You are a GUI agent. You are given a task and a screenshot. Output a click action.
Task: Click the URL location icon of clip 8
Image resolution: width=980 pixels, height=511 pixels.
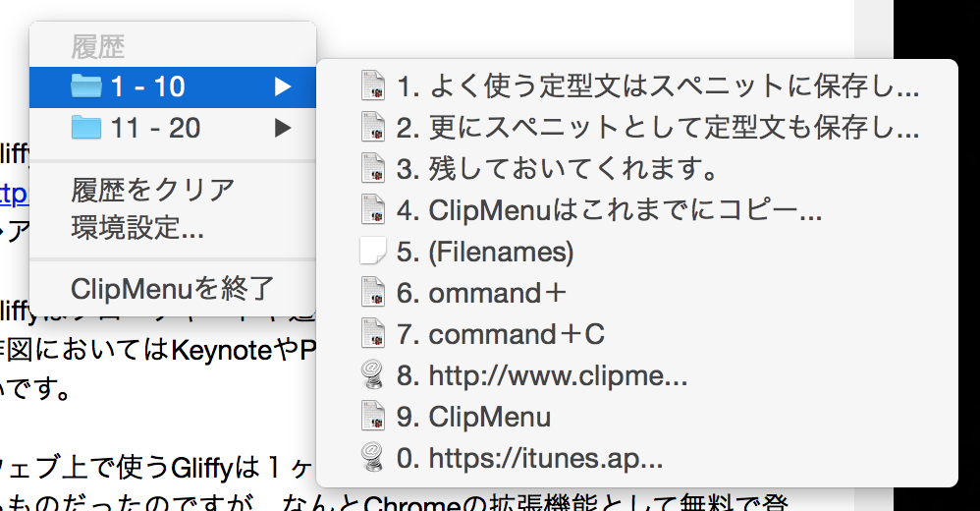[x=373, y=374]
